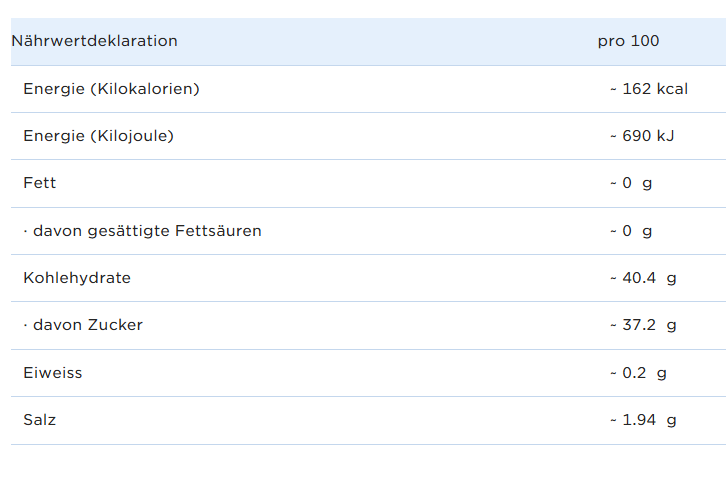726x478 pixels.
Task: Select the Energie (Kilokalorien) row label
Action: tap(111, 89)
